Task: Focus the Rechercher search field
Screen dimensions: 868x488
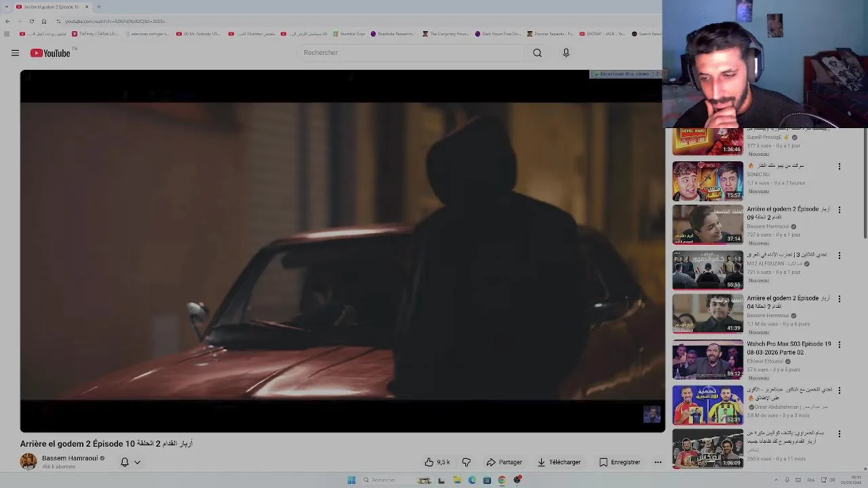Action: [x=410, y=53]
